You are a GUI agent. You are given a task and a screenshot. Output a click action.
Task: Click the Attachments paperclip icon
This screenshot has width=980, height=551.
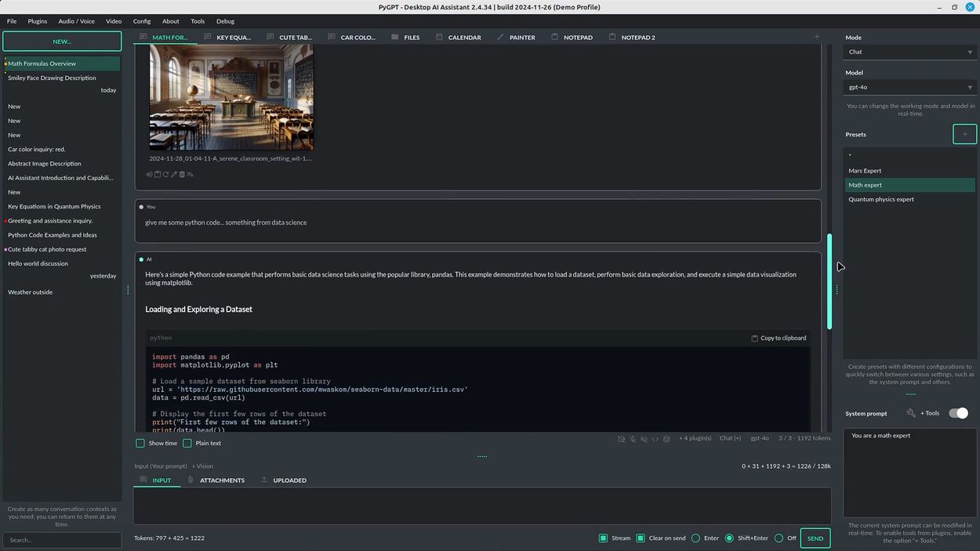click(190, 480)
